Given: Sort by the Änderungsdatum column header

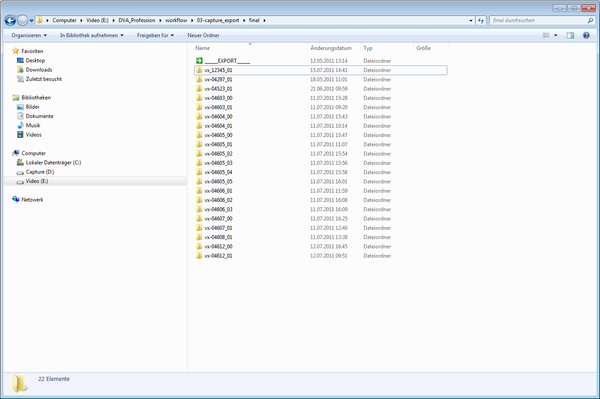Looking at the screenshot, I should [331, 48].
